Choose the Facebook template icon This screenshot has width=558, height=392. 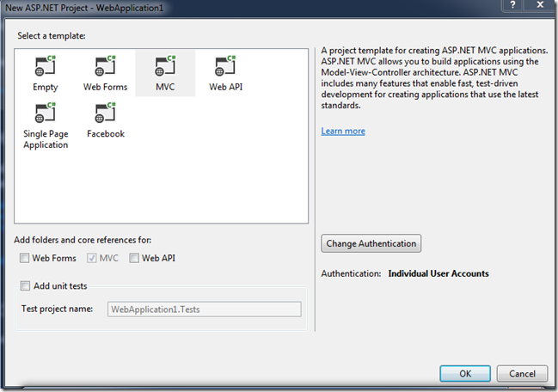click(x=106, y=113)
